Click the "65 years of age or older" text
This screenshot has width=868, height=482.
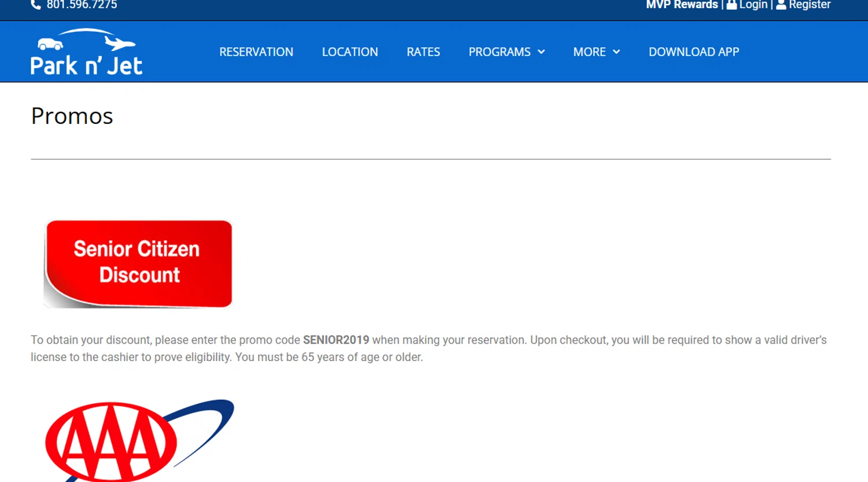click(362, 358)
